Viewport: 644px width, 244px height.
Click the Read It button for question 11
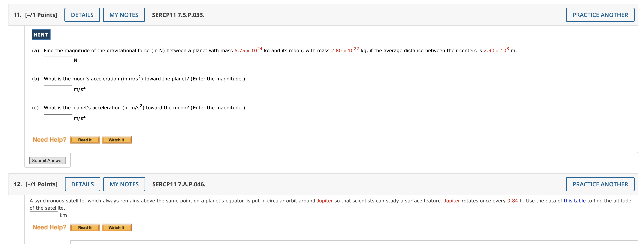pyautogui.click(x=85, y=140)
